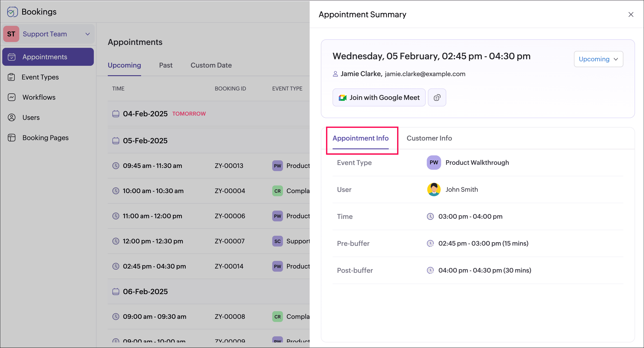This screenshot has width=644, height=348.
Task: Open Appointments in the sidebar
Action: click(x=48, y=57)
